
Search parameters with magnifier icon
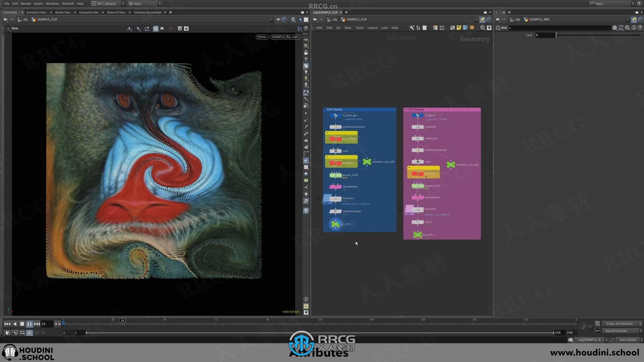pos(627,28)
